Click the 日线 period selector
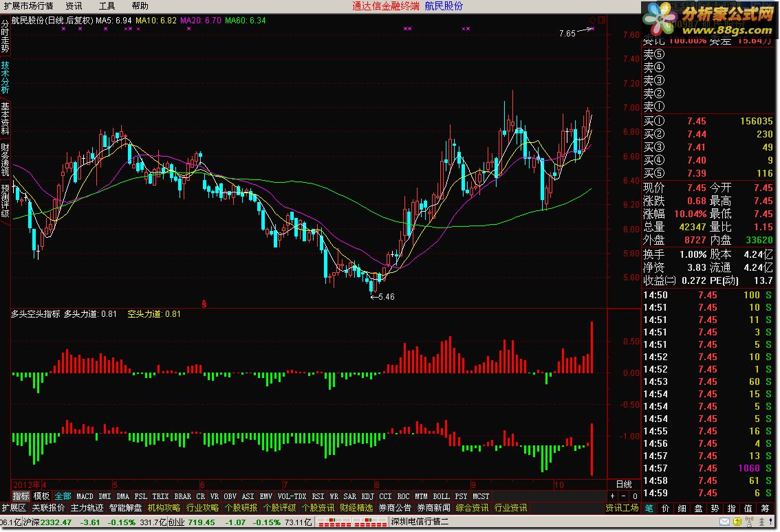This screenshot has height=532, width=780. (x=624, y=485)
